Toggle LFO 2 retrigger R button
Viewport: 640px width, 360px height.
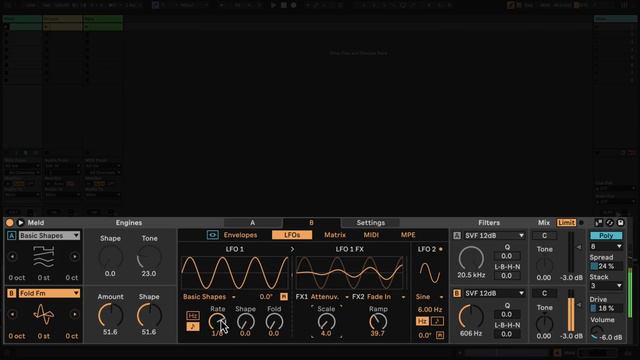click(x=440, y=335)
